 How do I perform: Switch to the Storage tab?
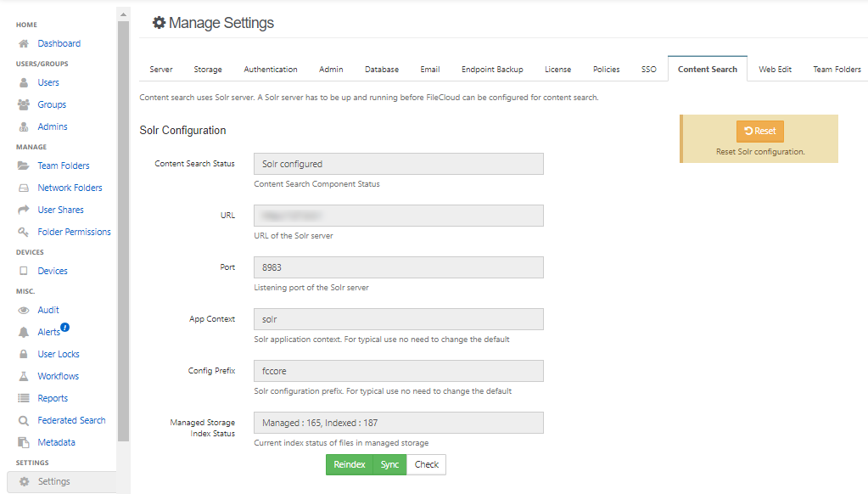208,70
